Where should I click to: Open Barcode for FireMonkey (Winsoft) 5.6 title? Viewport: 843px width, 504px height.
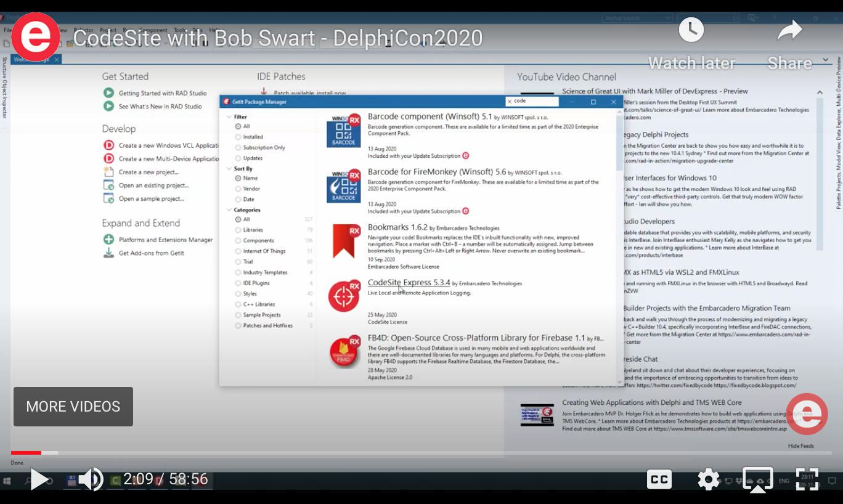437,172
